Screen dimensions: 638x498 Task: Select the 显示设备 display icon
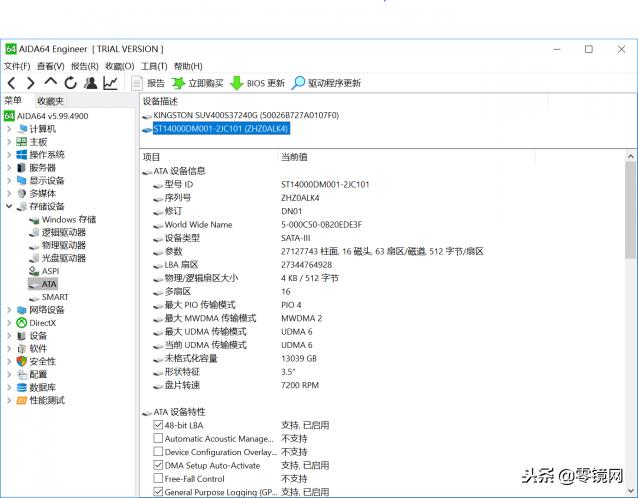tap(22, 180)
